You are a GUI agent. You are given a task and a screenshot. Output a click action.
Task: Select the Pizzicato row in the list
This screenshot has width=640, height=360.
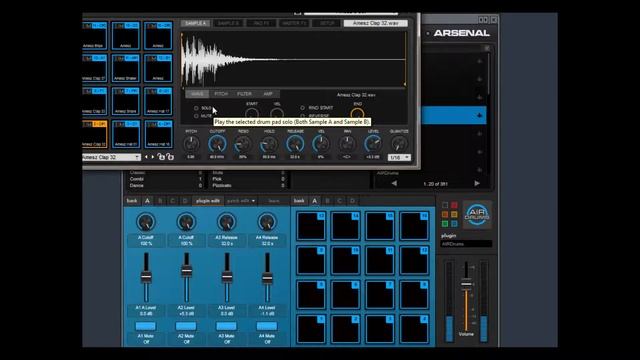point(249,186)
